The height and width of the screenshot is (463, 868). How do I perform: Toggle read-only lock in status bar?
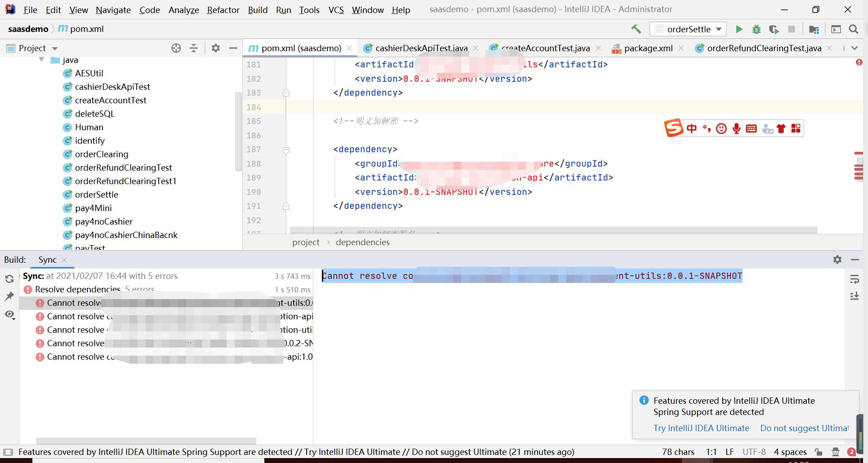point(819,452)
